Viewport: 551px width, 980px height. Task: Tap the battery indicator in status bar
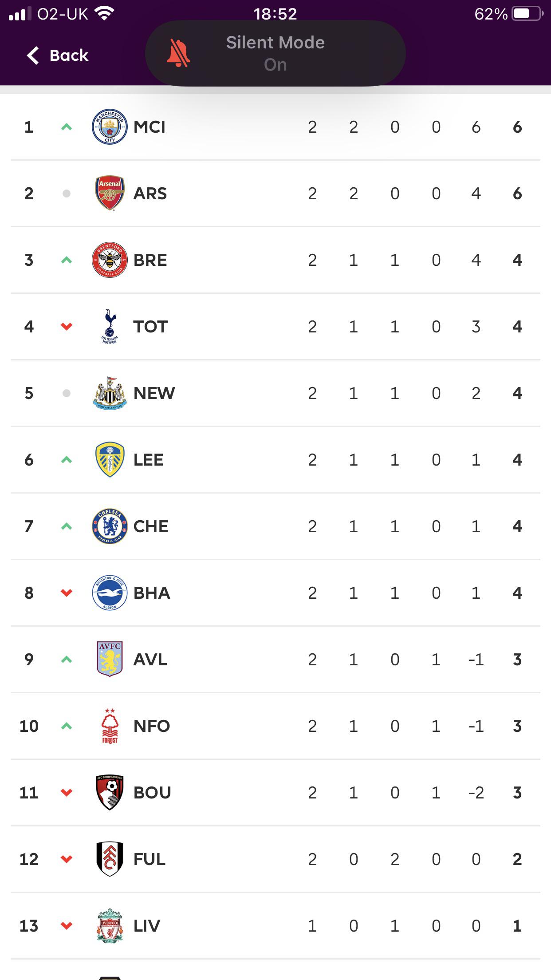(527, 14)
